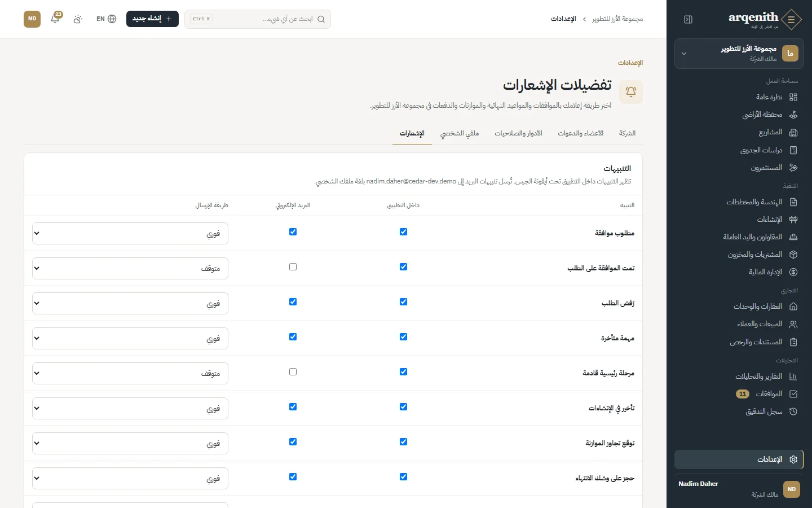
Task: Open delivery dropdown for تمت الموافقة على الطلب
Action: (130, 269)
